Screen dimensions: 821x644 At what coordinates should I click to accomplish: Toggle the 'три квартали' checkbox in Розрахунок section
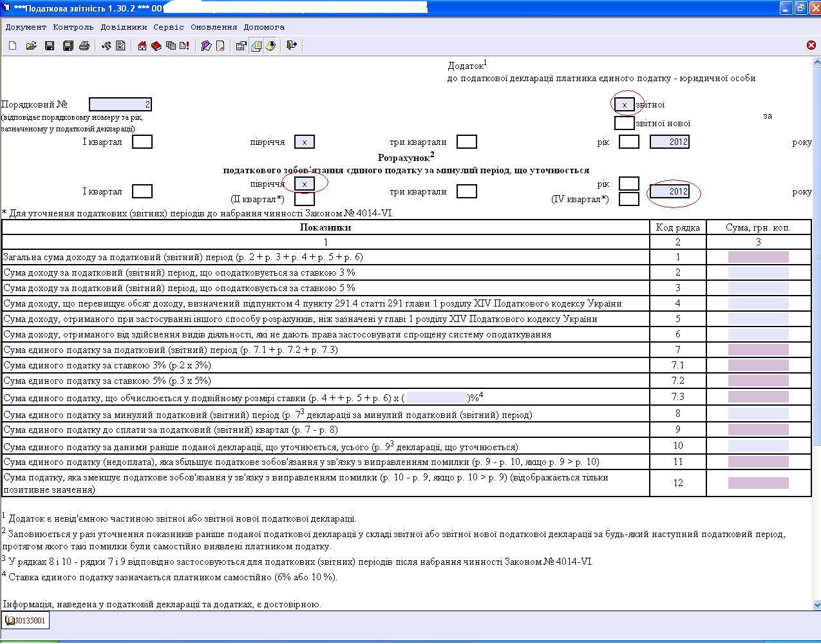point(466,191)
